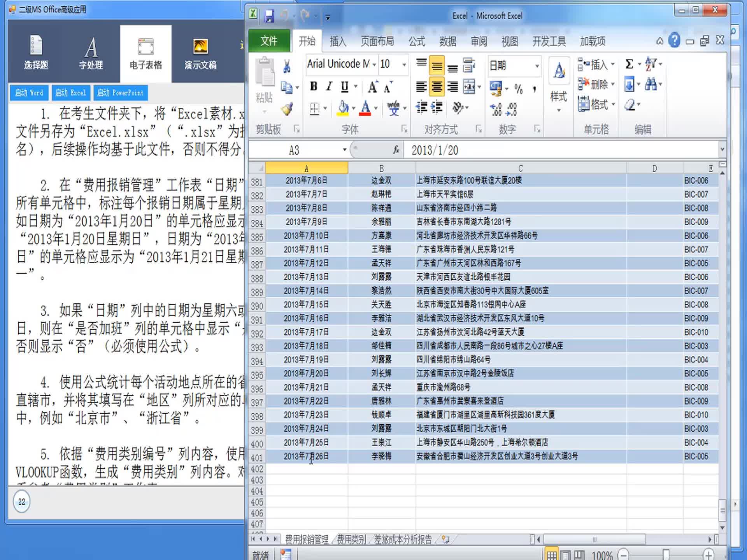Switch to the 费用类别 sheet tab
Image resolution: width=747 pixels, height=560 pixels.
pos(351,540)
